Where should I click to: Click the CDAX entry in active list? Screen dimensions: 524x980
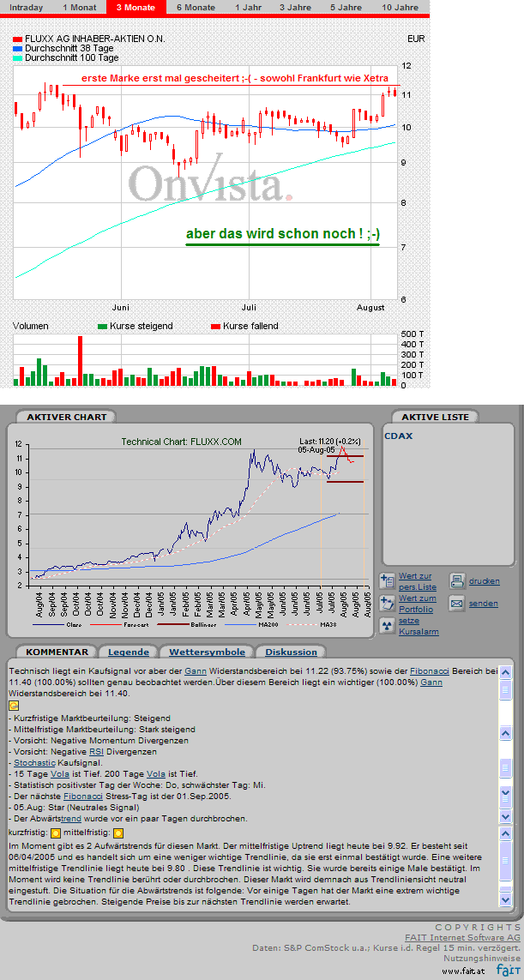pos(397,436)
